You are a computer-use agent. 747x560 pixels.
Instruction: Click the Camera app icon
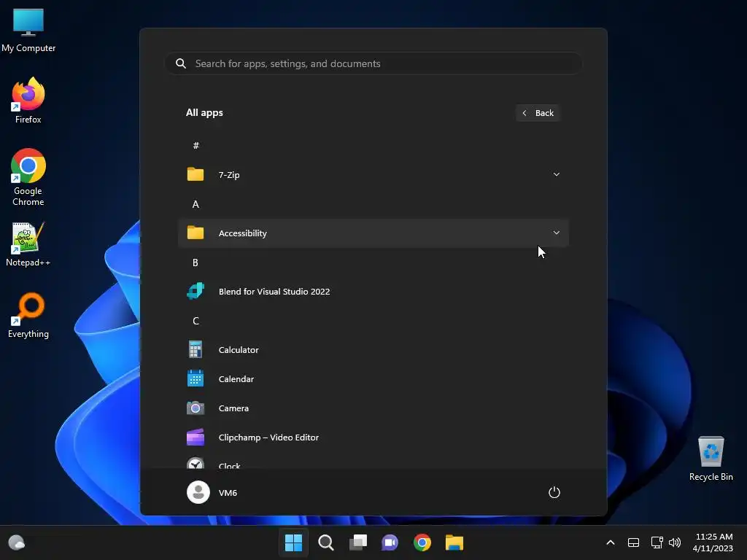196,408
